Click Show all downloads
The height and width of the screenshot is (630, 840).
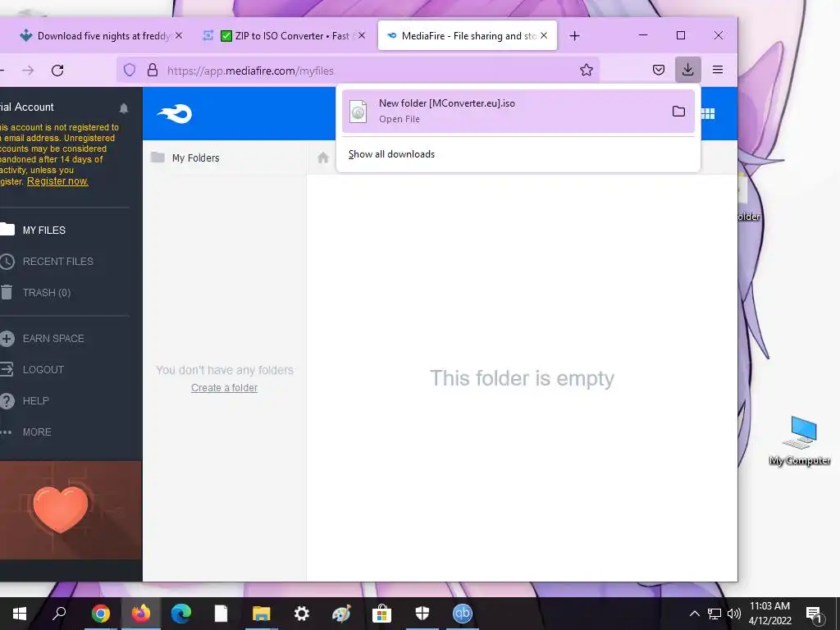391,154
